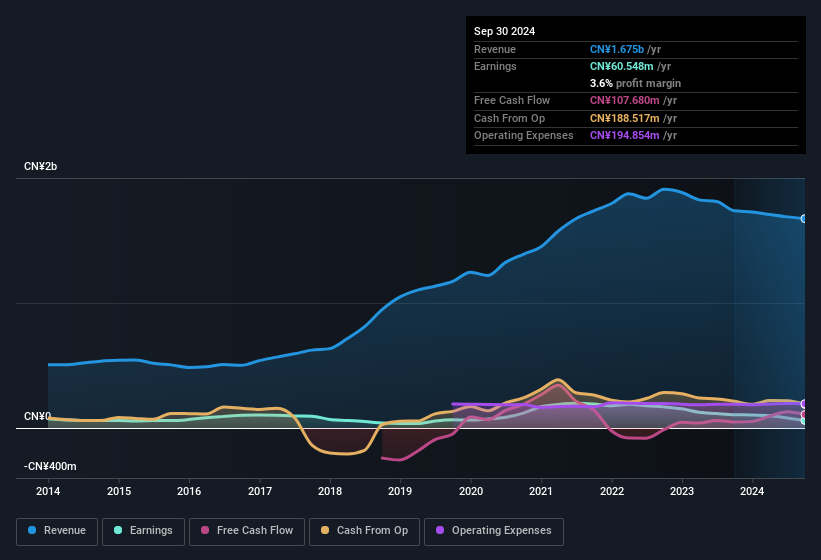Click the CN¥0 y-axis label
821x560 pixels.
tap(37, 417)
